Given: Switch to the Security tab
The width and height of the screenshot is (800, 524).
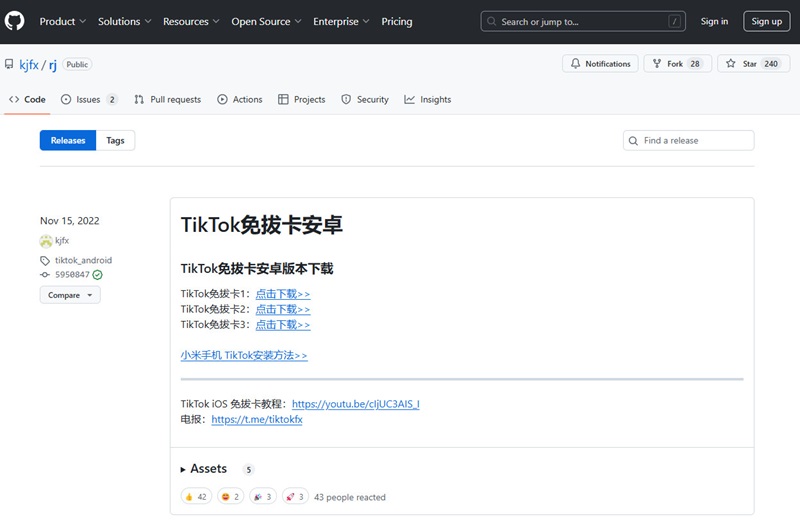Looking at the screenshot, I should coord(364,99).
